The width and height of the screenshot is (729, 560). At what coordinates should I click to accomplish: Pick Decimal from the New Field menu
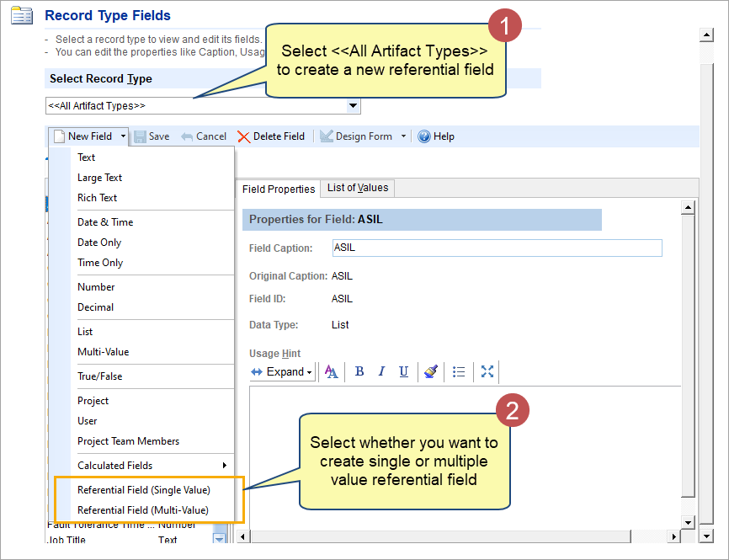(x=95, y=307)
